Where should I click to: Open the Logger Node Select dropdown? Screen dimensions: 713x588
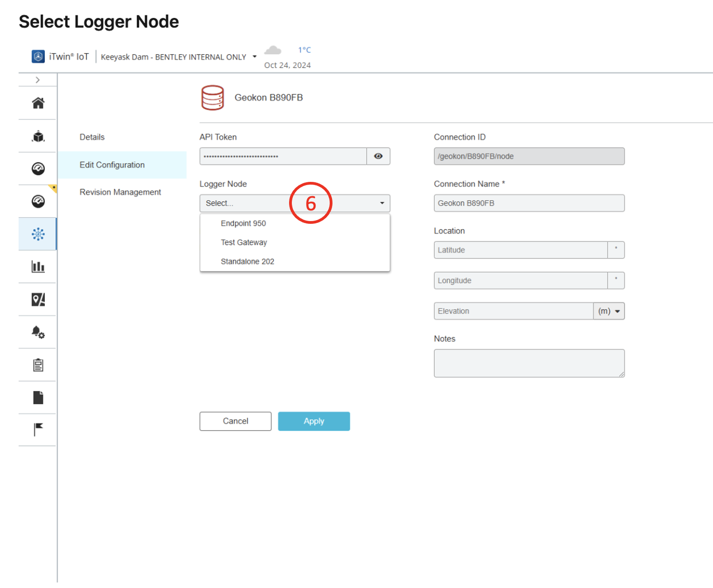tap(295, 203)
